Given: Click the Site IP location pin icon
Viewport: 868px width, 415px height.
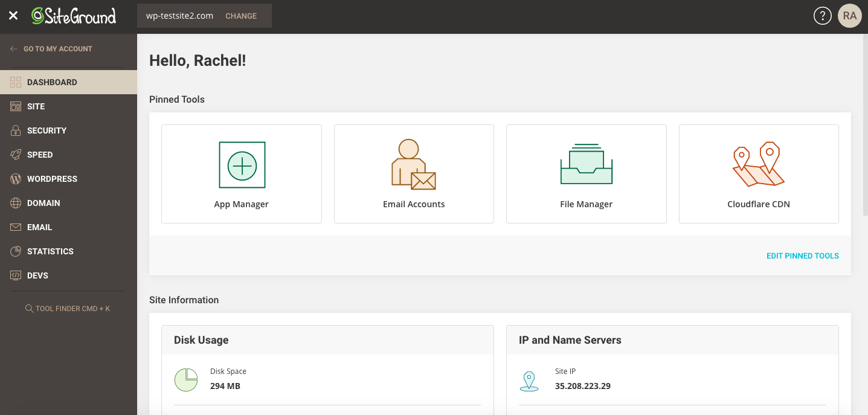Looking at the screenshot, I should [529, 381].
